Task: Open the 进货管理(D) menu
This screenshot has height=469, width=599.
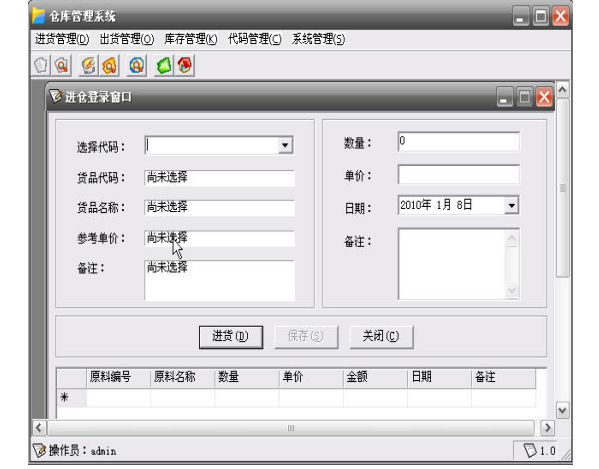Action: pos(62,39)
